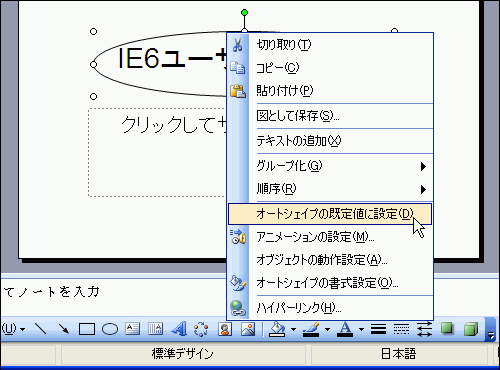Click the copy icon beside コピー
The image size is (500, 370).
[x=238, y=68]
